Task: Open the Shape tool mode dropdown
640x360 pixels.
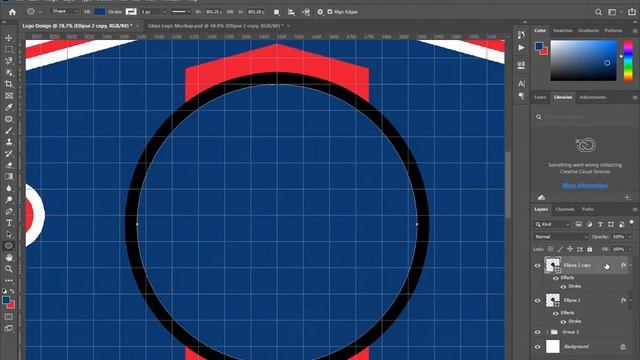Action: (x=64, y=11)
